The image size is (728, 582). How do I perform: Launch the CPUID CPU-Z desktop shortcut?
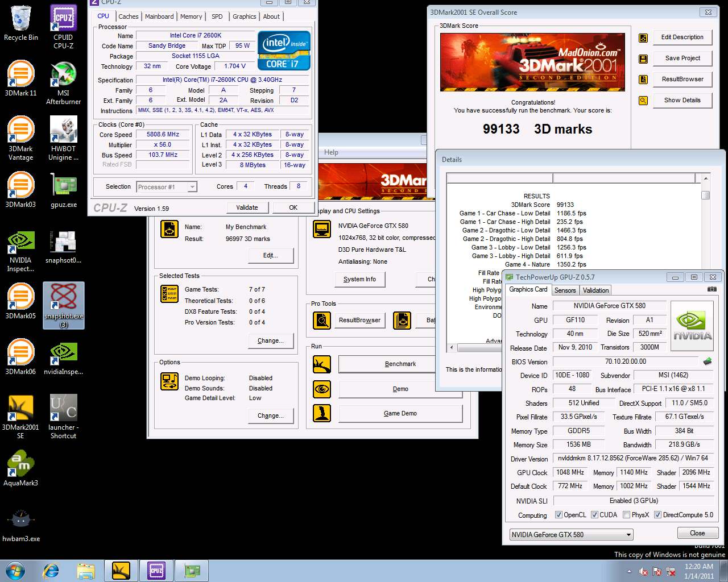pyautogui.click(x=63, y=27)
